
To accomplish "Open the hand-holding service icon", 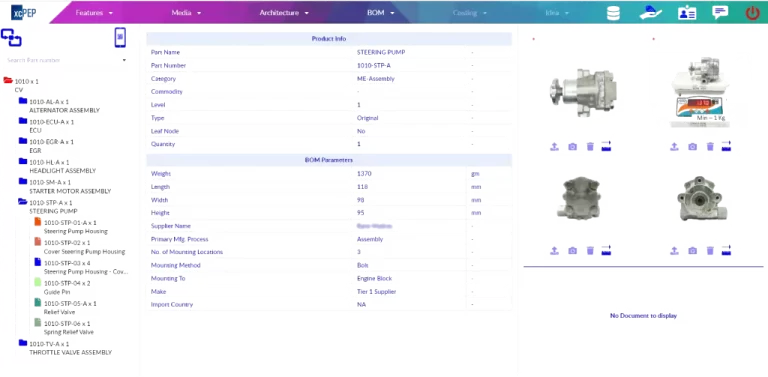I will (x=650, y=13).
